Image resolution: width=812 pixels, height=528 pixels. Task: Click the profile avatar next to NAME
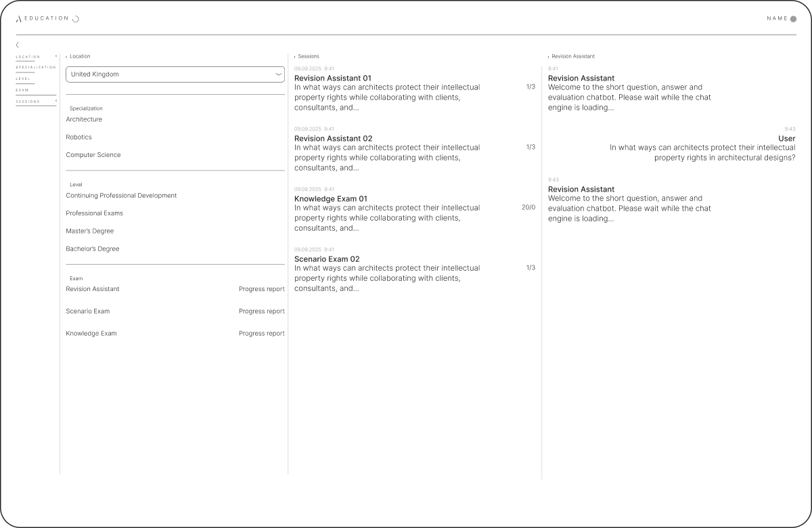coord(794,19)
